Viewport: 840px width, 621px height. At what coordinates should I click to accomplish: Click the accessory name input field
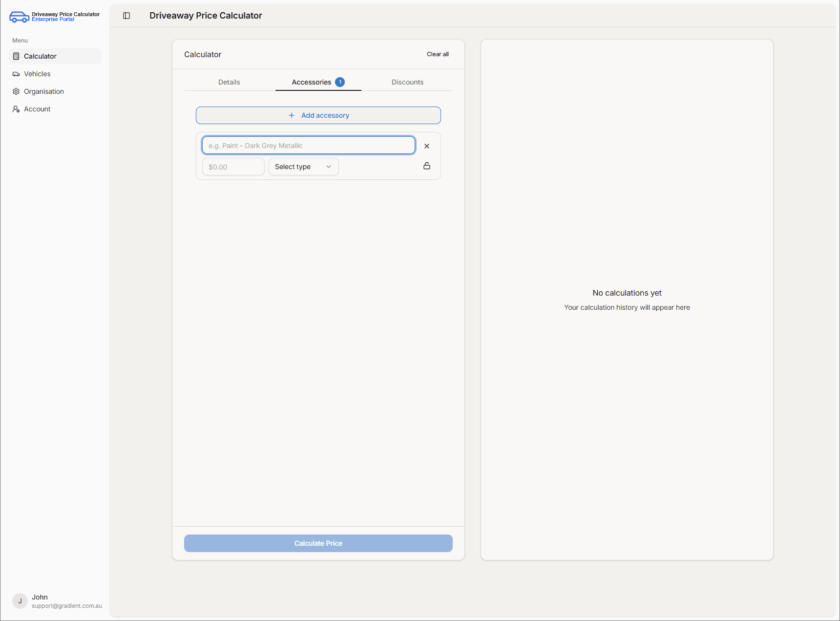pyautogui.click(x=309, y=146)
